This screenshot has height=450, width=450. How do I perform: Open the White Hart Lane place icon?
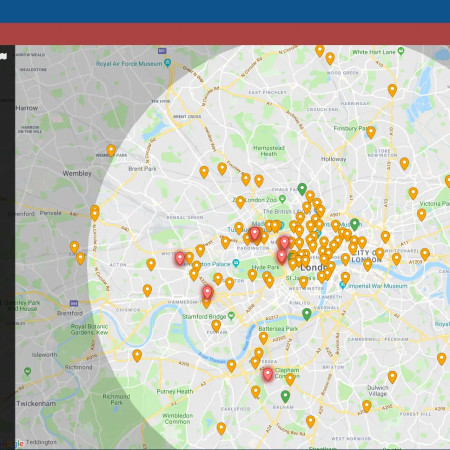pos(401,51)
